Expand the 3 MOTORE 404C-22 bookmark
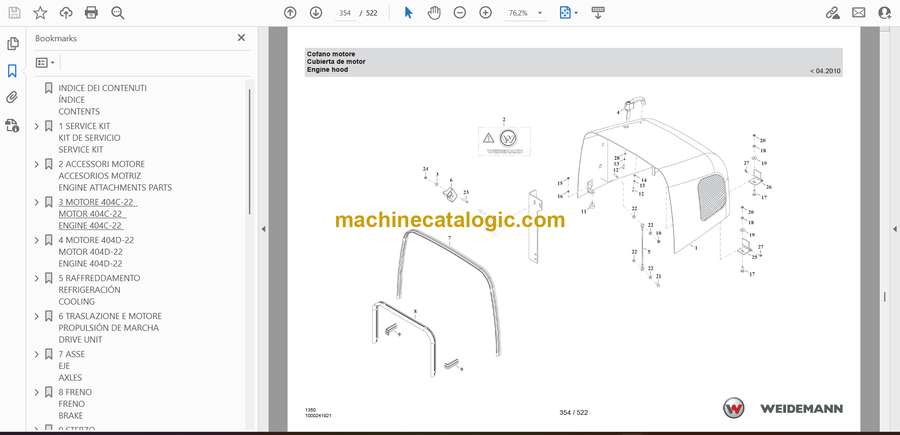The height and width of the screenshot is (435, 900). click(x=37, y=202)
